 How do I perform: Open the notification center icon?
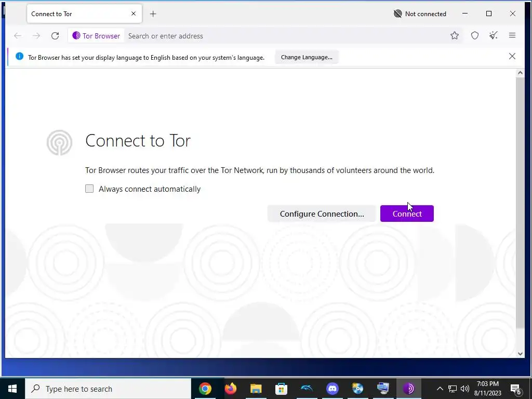(516, 389)
